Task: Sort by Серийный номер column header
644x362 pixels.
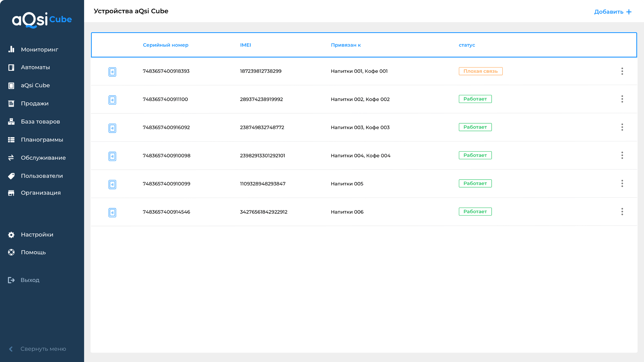Action: pyautogui.click(x=165, y=45)
